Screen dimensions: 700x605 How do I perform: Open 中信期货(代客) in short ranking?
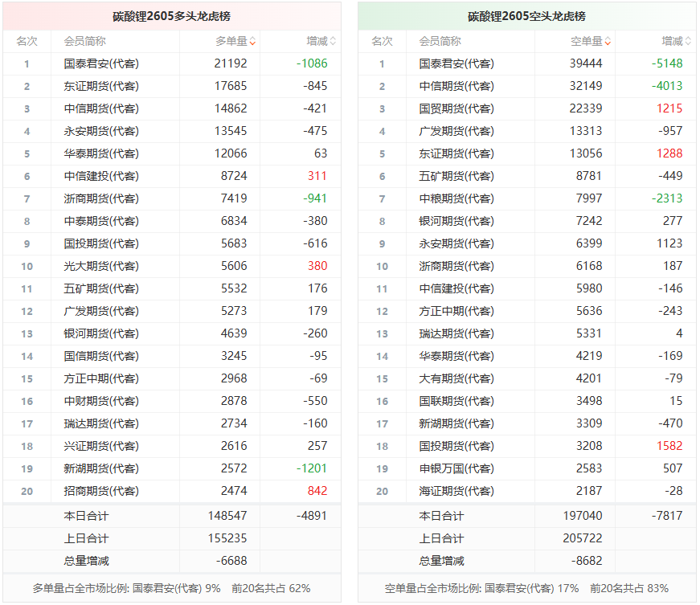coord(456,86)
